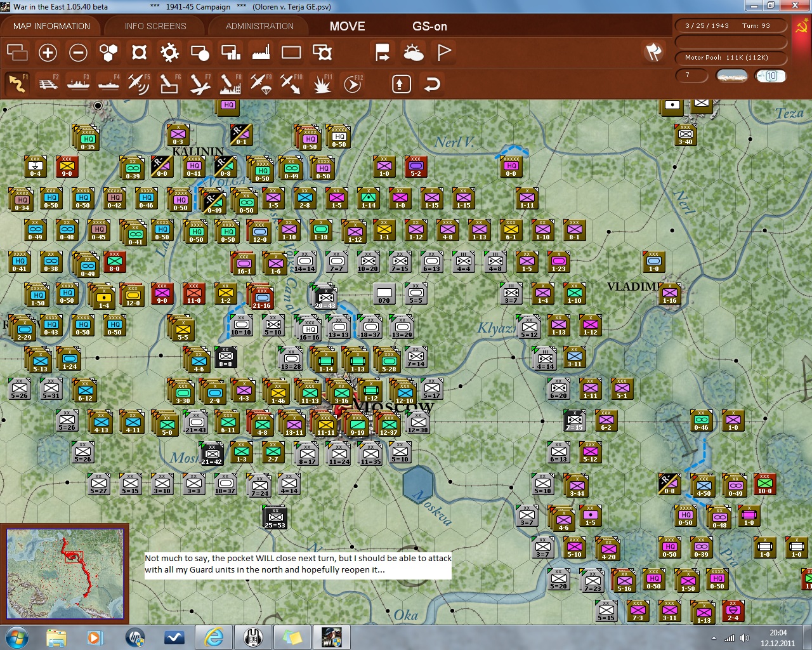Click the gear-shaped icon in the toolbar
This screenshot has height=650, width=812.
(x=169, y=52)
